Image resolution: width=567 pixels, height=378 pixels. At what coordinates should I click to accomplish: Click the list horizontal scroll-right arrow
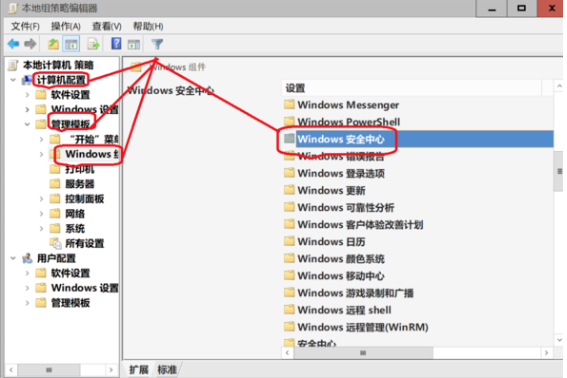546,353
